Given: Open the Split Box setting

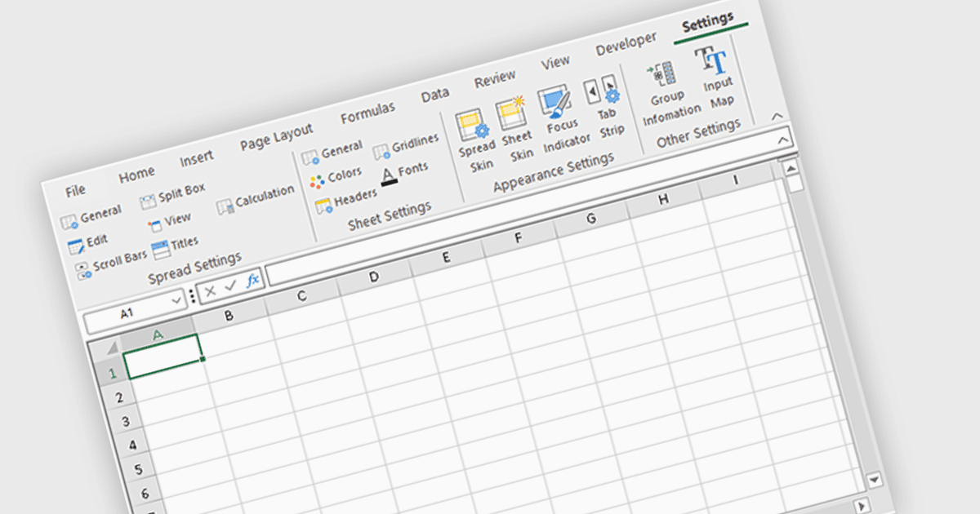Looking at the screenshot, I should pyautogui.click(x=172, y=194).
